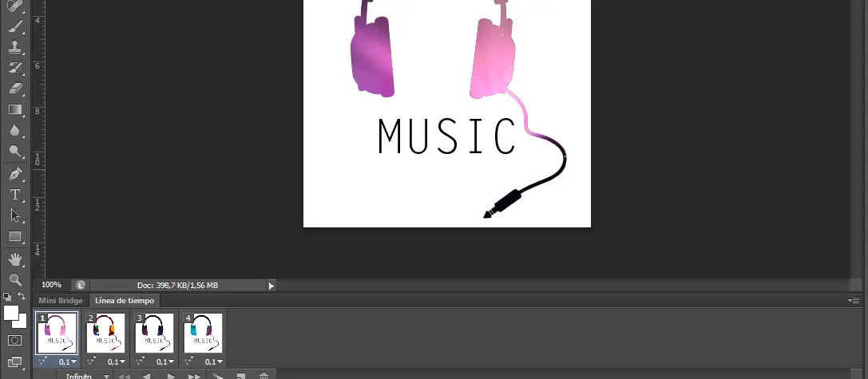This screenshot has height=379, width=868.
Task: Swap foreground and background colors
Action: tap(22, 297)
